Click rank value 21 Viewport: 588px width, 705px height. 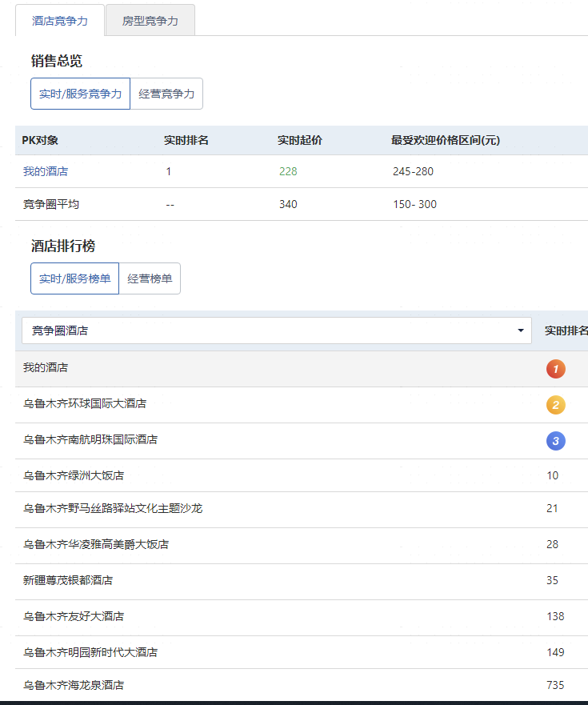(x=553, y=508)
